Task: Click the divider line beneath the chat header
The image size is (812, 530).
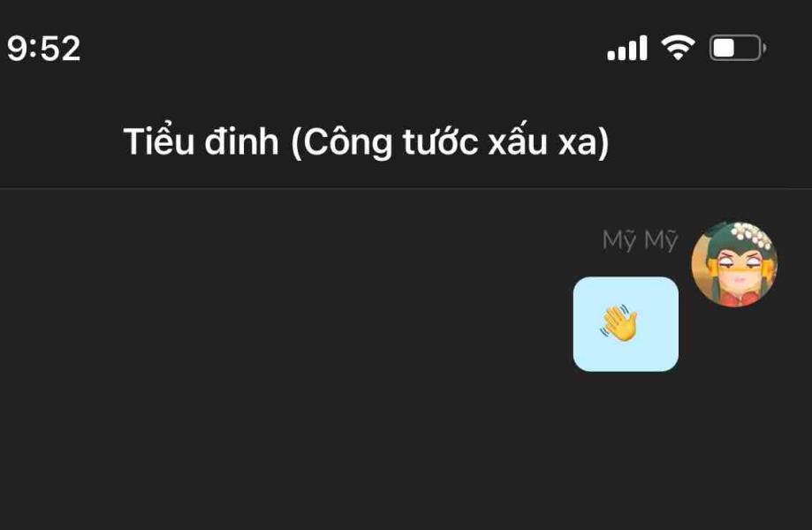Action: pos(406,188)
